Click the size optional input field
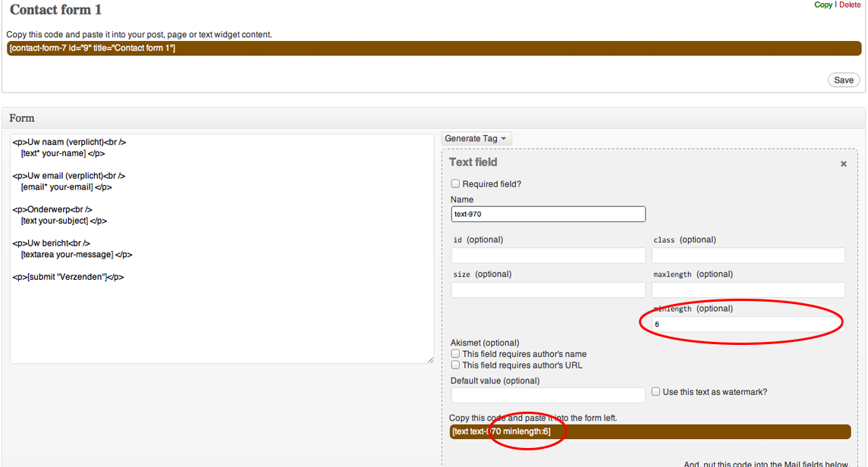 [x=548, y=290]
